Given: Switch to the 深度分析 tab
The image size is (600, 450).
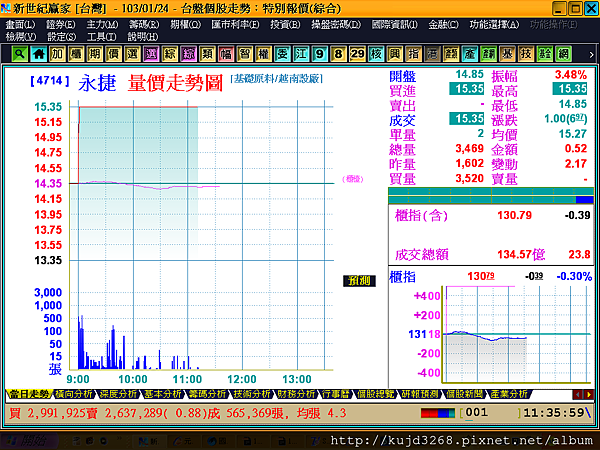Looking at the screenshot, I should click(118, 394).
